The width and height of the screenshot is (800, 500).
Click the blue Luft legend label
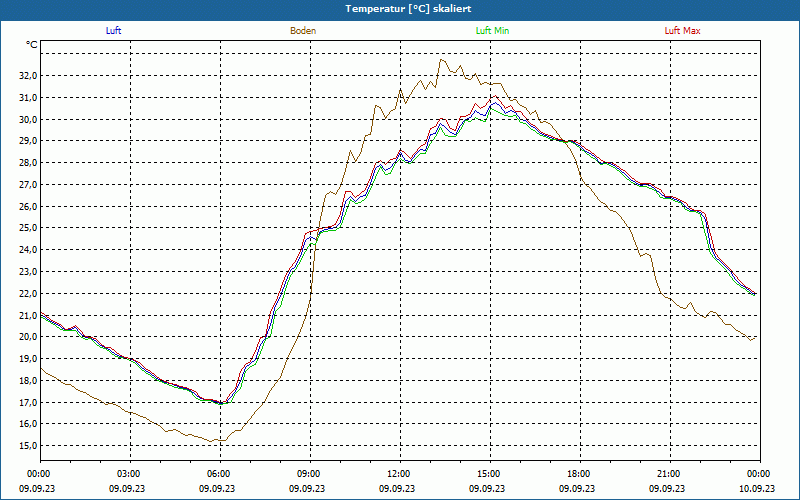113,31
